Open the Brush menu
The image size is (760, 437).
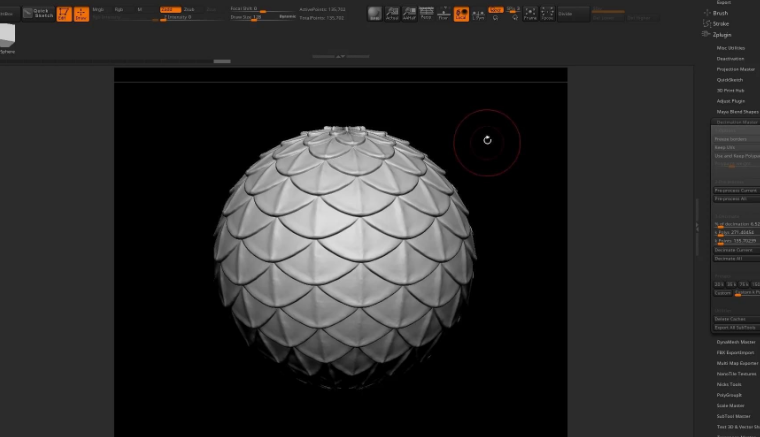click(x=720, y=13)
